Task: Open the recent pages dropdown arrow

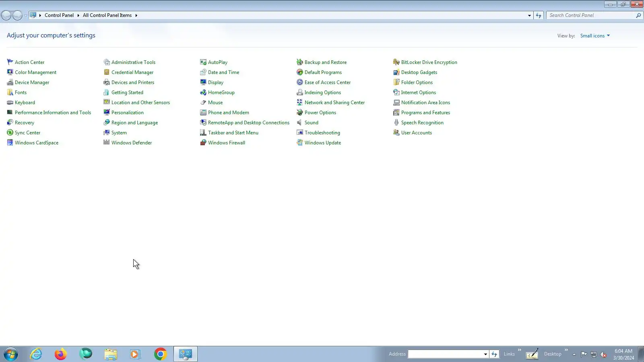Action: (x=25, y=16)
